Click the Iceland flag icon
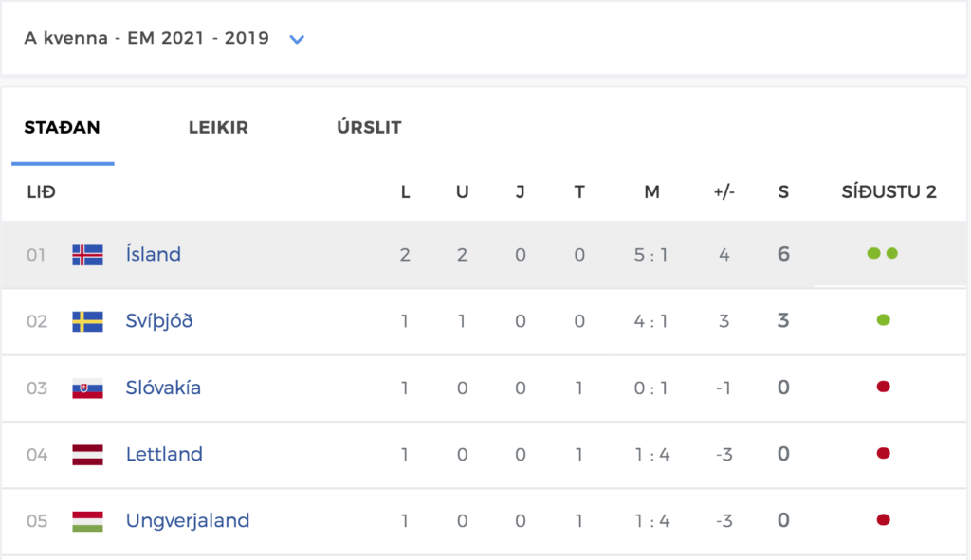Screen dimensions: 971x560 point(87,255)
